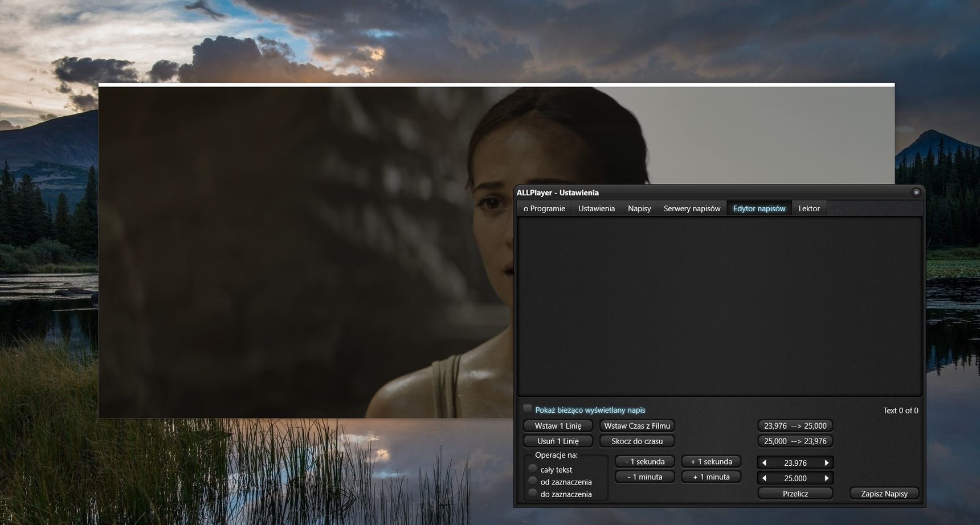Click the + 1 minuta button
This screenshot has height=525, width=980.
click(711, 477)
